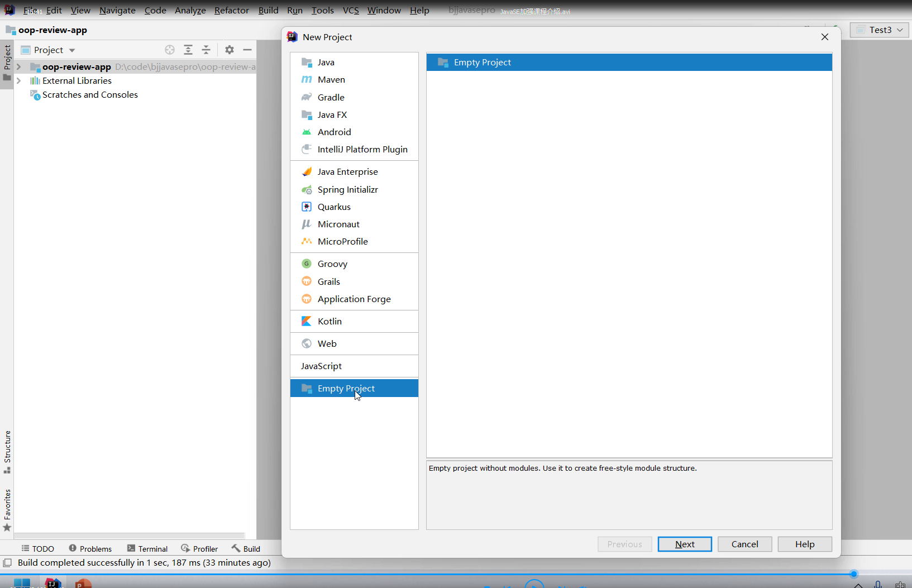
Task: Open the Tools menu
Action: [x=323, y=10]
